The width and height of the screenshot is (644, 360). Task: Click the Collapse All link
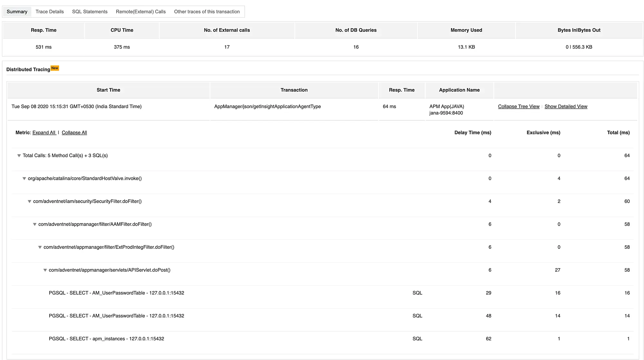74,132
